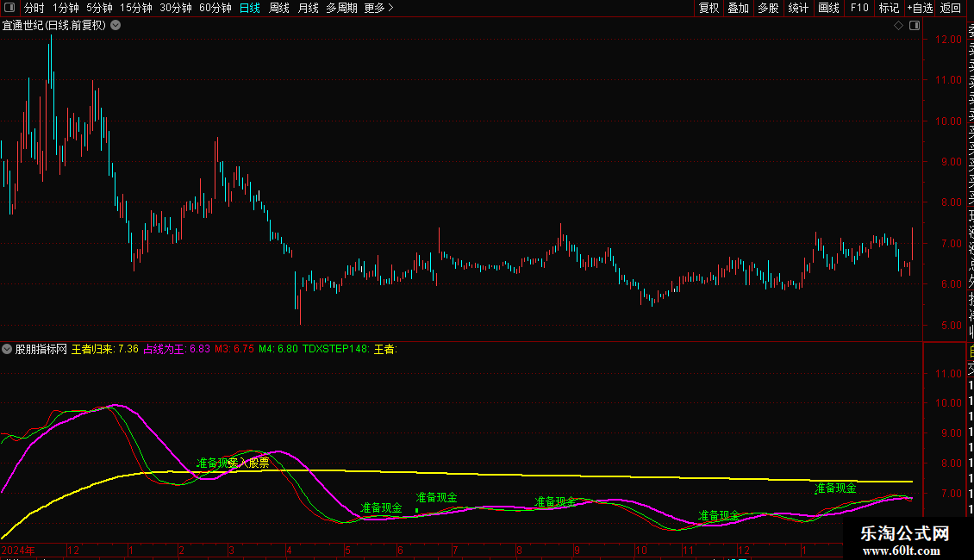
Task: Switch to the 分时 intraday tab
Action: 34,8
